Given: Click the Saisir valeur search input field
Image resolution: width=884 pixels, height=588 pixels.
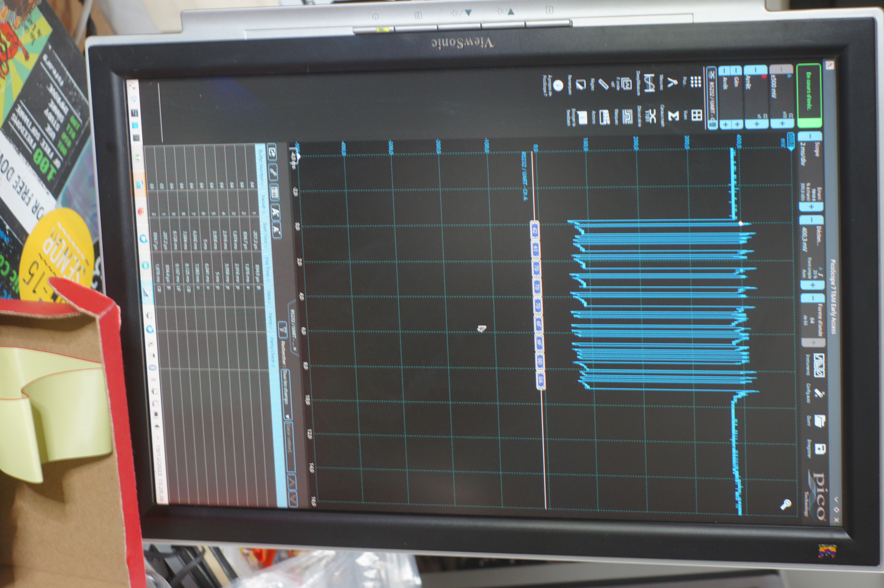Looking at the screenshot, I should pos(290,447).
